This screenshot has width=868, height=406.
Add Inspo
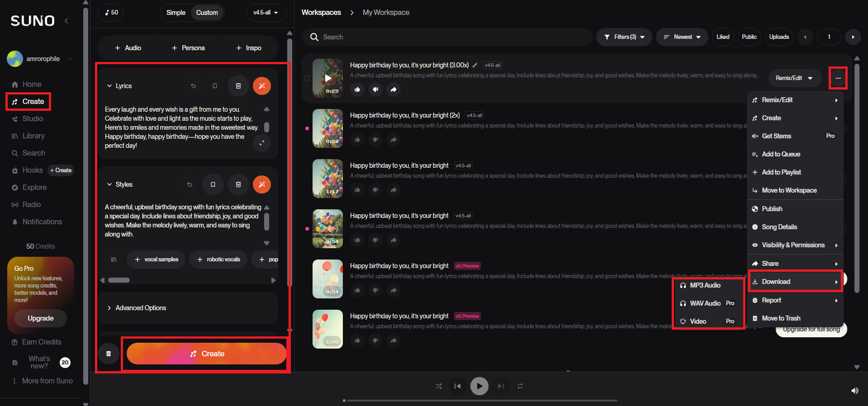(248, 48)
